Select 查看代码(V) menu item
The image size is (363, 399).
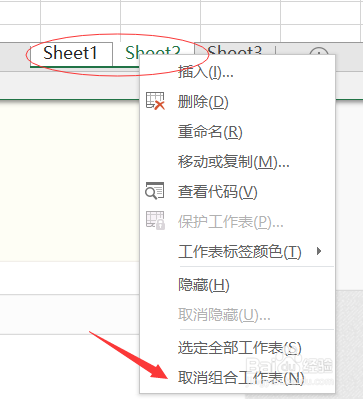(237, 191)
